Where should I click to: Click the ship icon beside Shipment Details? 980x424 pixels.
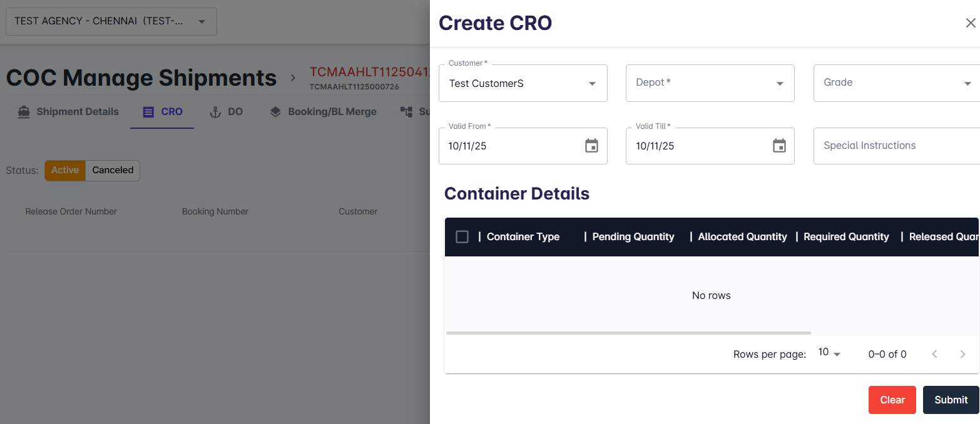coord(24,112)
